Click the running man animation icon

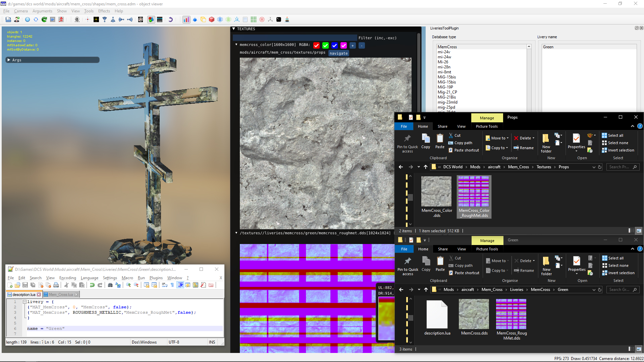point(61,19)
